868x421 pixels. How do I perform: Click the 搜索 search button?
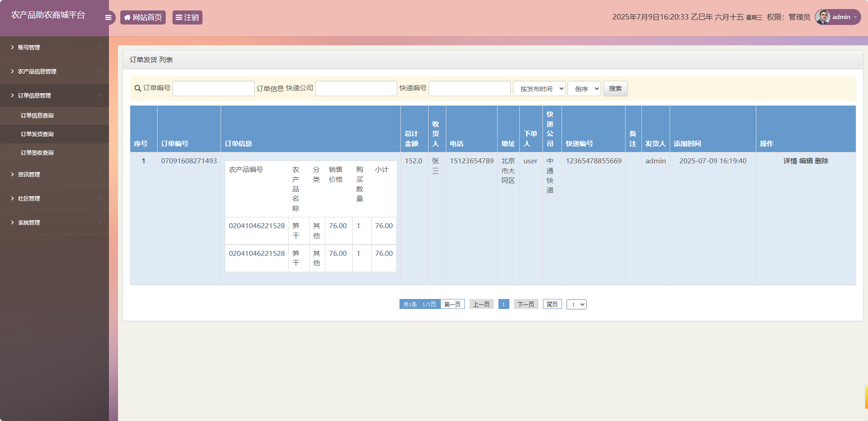coord(615,88)
